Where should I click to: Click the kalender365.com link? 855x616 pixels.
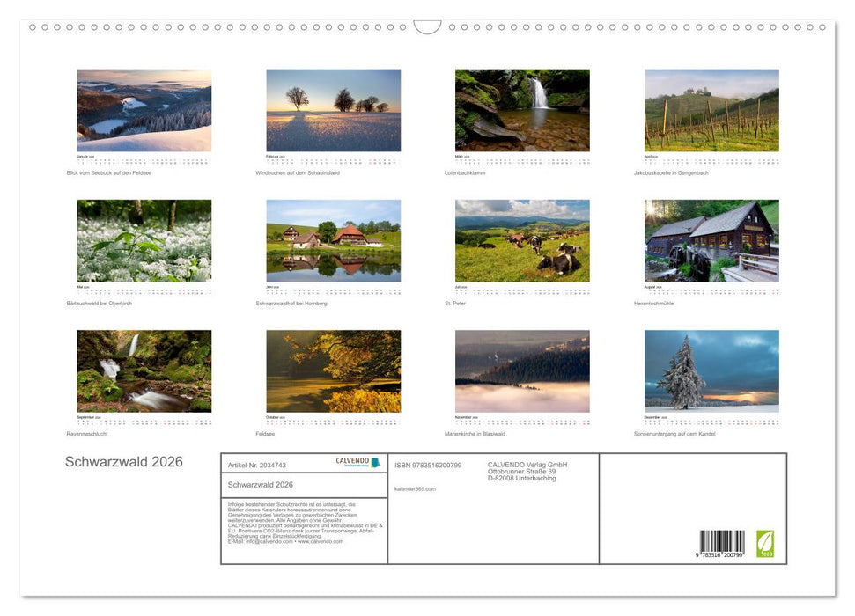pyautogui.click(x=415, y=488)
